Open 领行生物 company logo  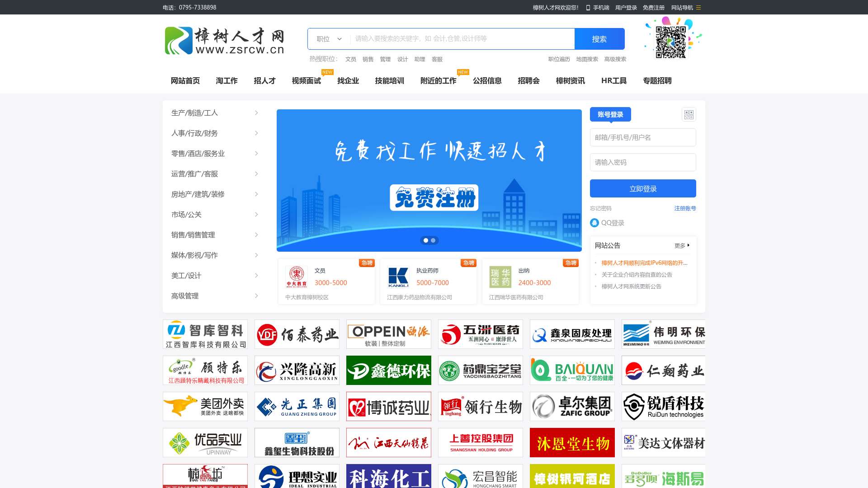pyautogui.click(x=481, y=407)
